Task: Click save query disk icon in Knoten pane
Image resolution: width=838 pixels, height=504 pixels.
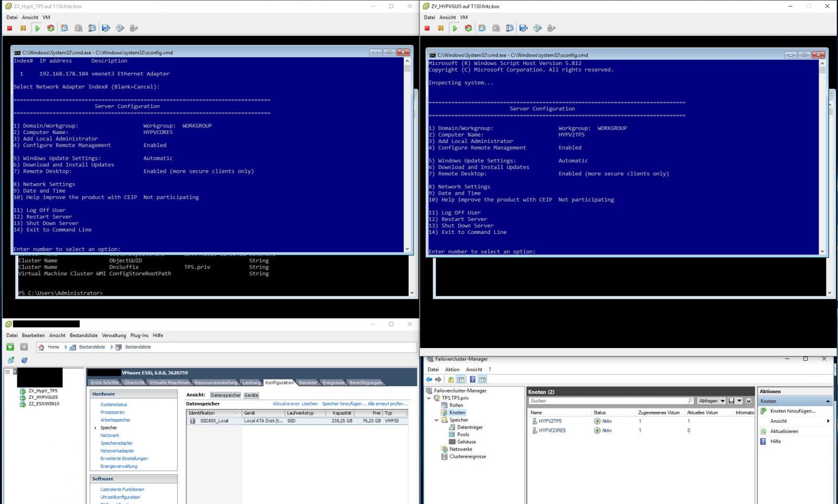Action: click(732, 401)
